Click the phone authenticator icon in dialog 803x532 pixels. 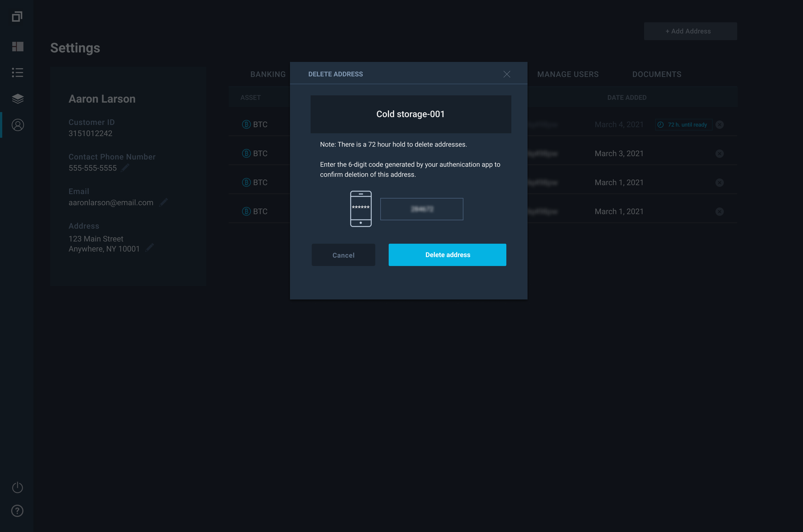[x=361, y=209]
